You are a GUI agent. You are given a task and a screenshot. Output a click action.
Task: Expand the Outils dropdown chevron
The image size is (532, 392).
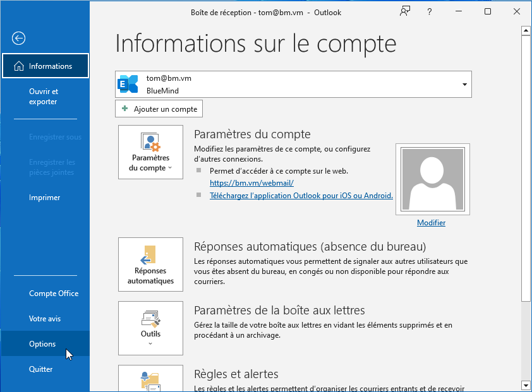(x=150, y=344)
